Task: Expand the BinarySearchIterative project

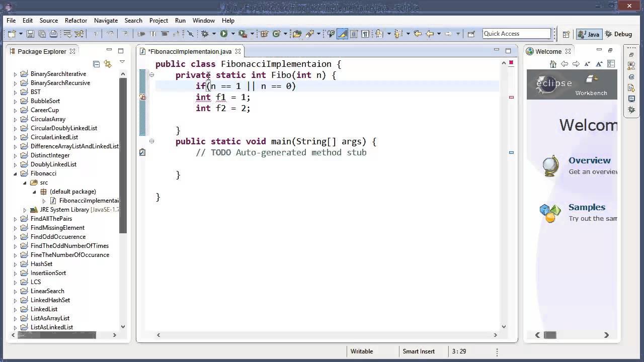Action: (x=15, y=74)
